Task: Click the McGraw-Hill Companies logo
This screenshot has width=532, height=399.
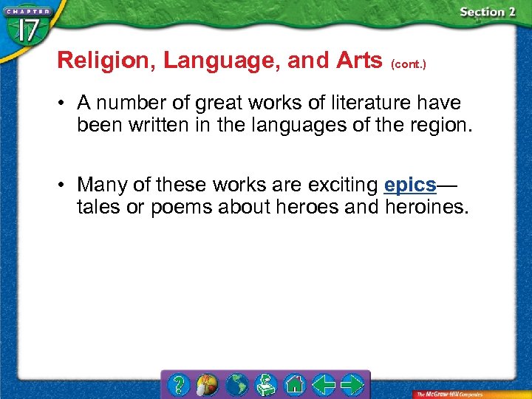Action: [x=449, y=395]
